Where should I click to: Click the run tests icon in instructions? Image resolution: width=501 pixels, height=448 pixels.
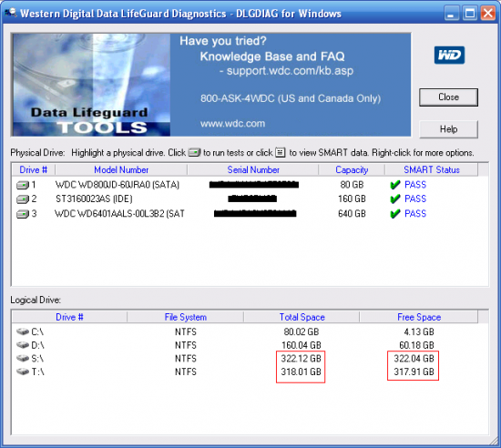click(x=194, y=153)
